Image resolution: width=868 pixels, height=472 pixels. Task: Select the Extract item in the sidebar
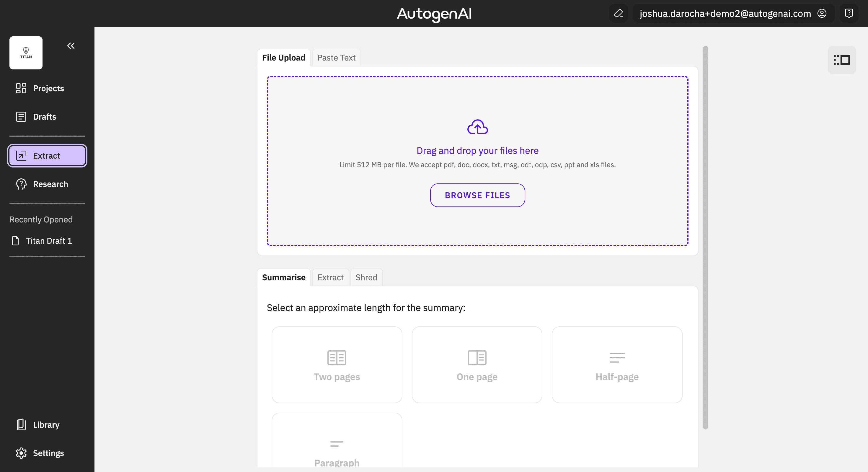[x=47, y=156]
